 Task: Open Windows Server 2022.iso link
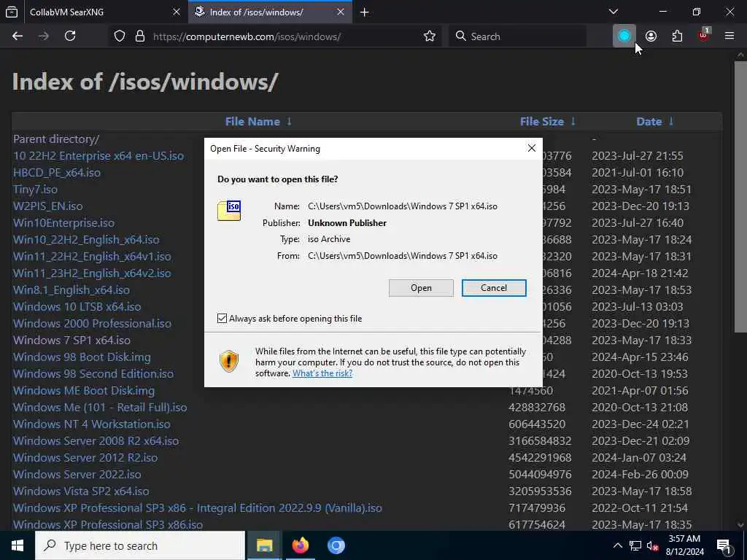point(77,474)
